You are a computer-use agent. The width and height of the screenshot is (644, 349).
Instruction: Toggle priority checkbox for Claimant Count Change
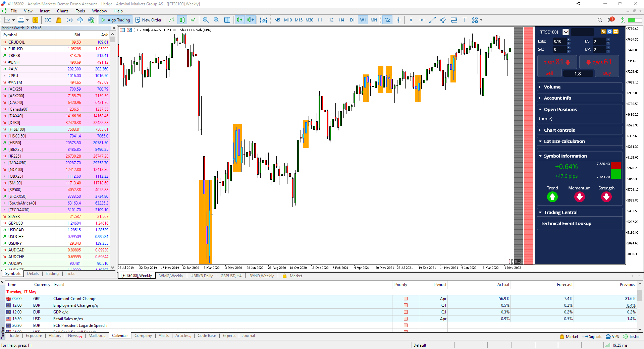click(406, 299)
